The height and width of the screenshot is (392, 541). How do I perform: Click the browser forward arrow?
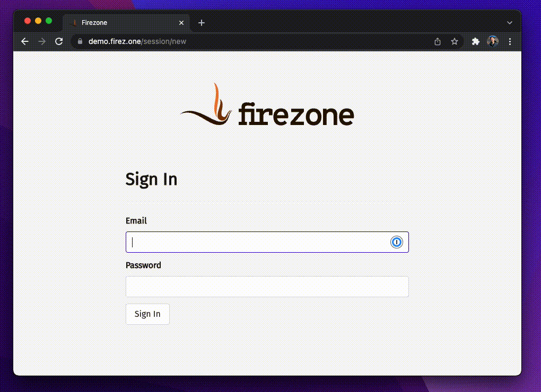pyautogui.click(x=42, y=42)
